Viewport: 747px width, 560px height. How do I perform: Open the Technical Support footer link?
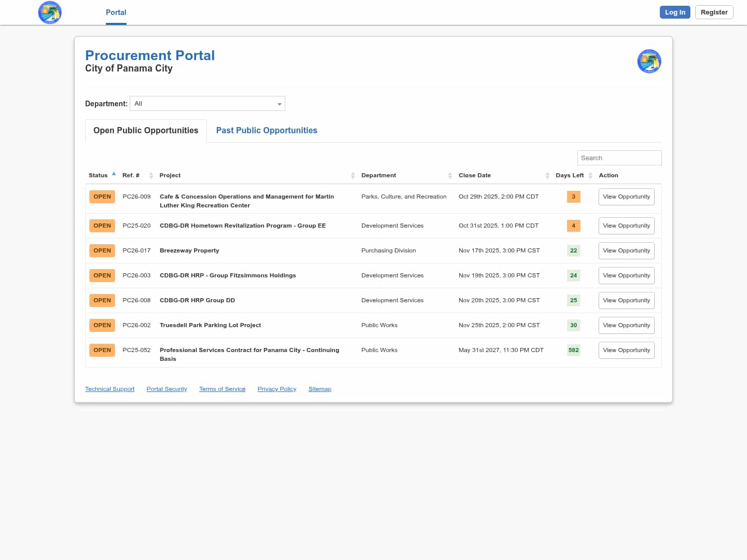pos(109,389)
